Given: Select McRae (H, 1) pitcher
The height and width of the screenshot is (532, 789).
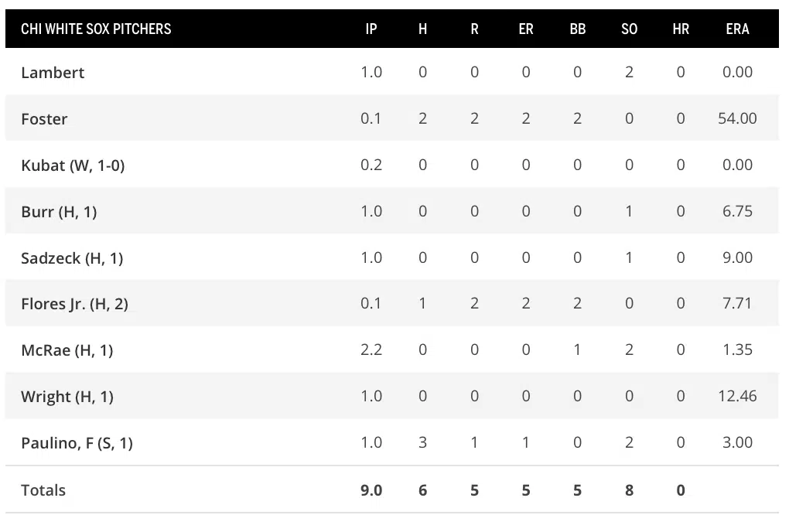Looking at the screenshot, I should point(67,350).
